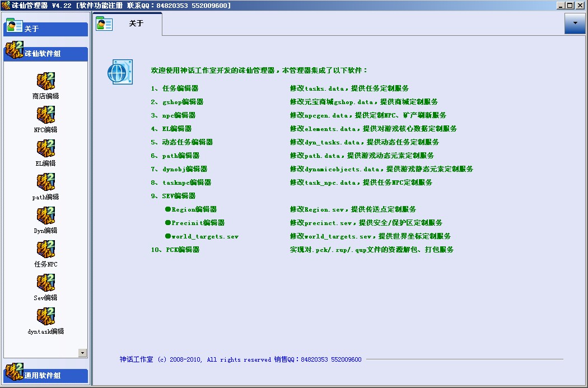Switch to the 关于 tab

click(x=136, y=24)
